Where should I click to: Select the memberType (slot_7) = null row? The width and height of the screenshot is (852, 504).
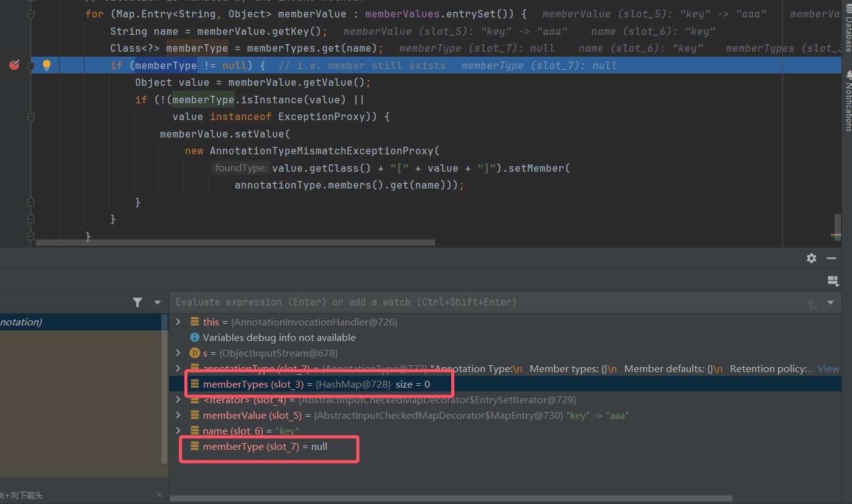pyautogui.click(x=504, y=447)
